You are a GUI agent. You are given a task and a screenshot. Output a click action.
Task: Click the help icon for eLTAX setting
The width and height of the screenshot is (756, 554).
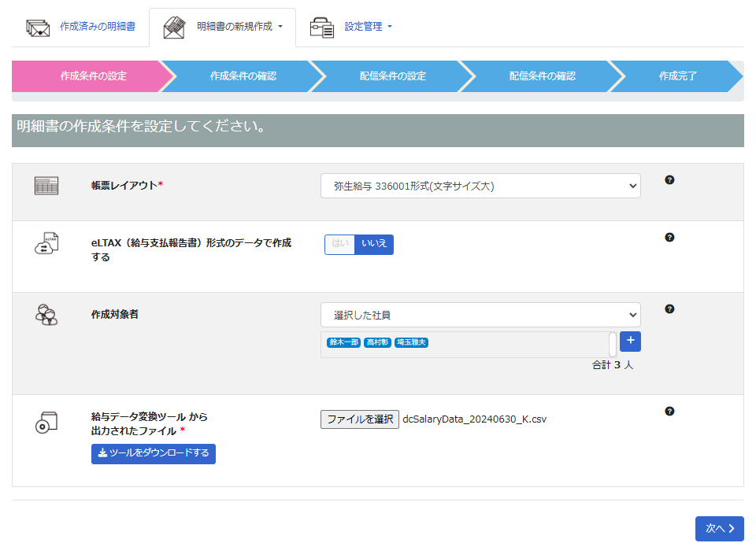tap(669, 238)
